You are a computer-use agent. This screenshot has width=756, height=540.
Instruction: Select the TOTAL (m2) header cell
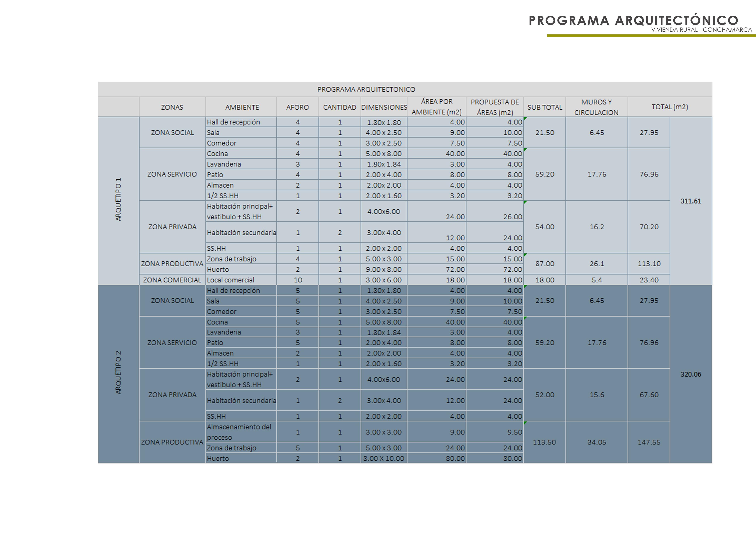coord(669,107)
